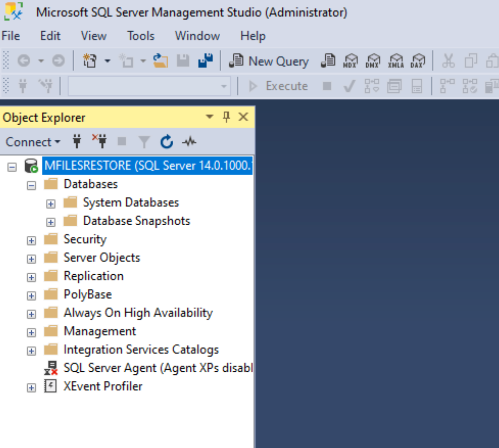Click the Analysis Services XMLA Query icon
The image size is (499, 448).
(396, 61)
